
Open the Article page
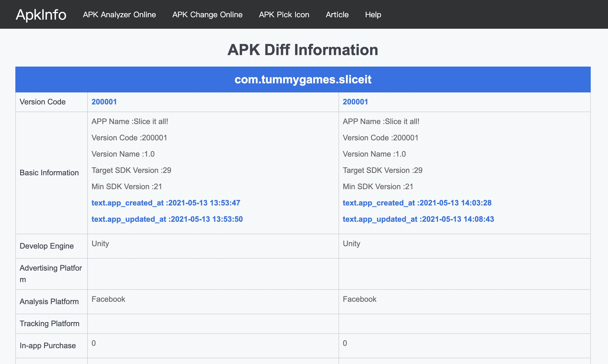(337, 15)
